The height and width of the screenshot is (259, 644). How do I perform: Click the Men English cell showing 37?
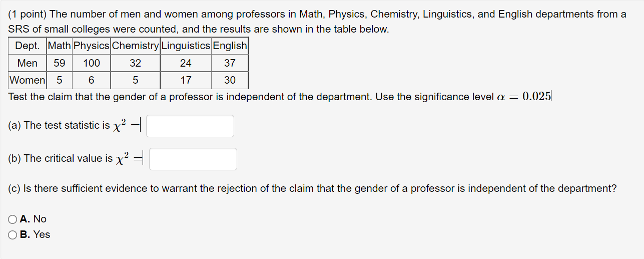230,63
